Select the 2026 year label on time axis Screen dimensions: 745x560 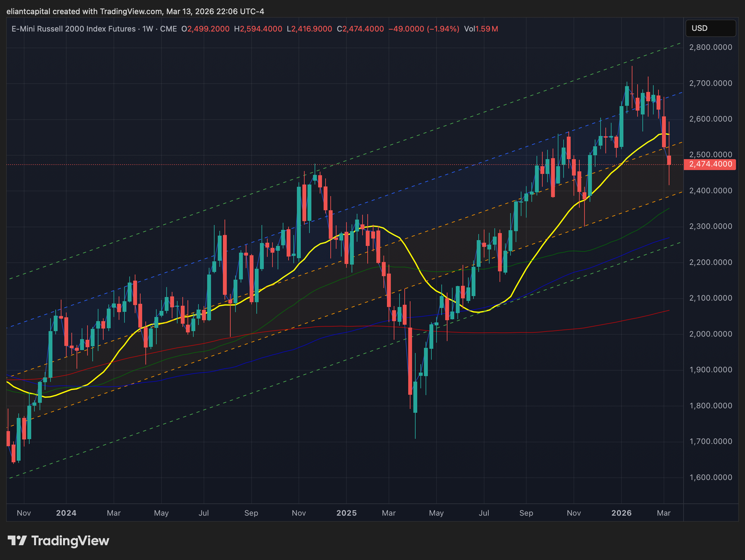click(x=621, y=513)
